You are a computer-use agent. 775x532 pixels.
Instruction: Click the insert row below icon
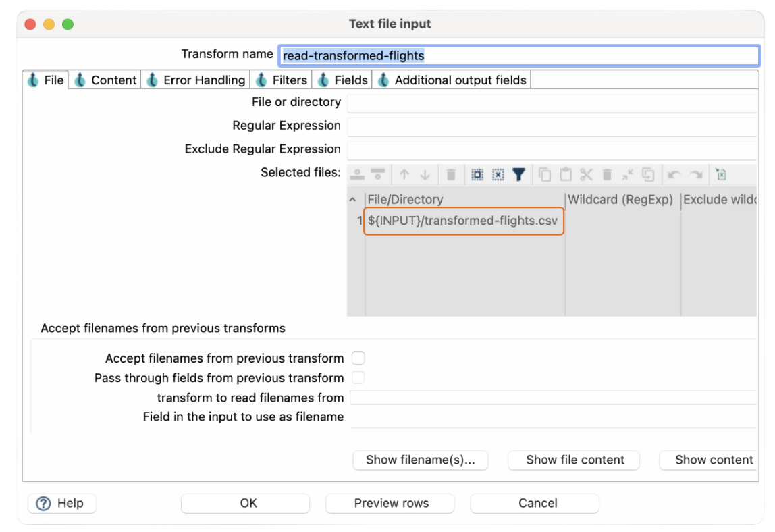(x=378, y=174)
